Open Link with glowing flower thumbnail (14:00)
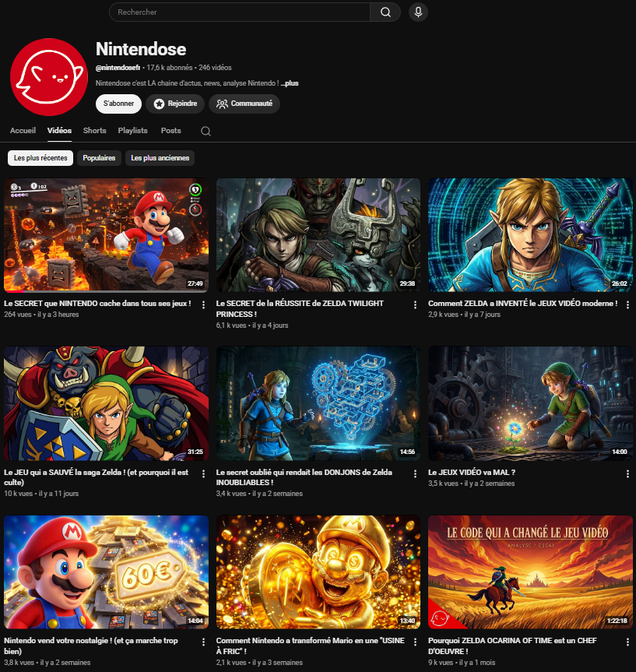This screenshot has width=636, height=672. pos(530,403)
